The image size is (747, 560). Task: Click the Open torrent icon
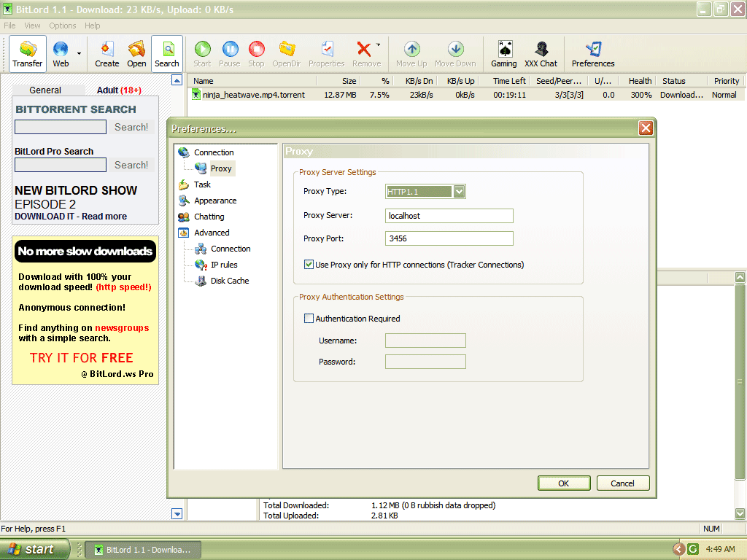(x=136, y=54)
